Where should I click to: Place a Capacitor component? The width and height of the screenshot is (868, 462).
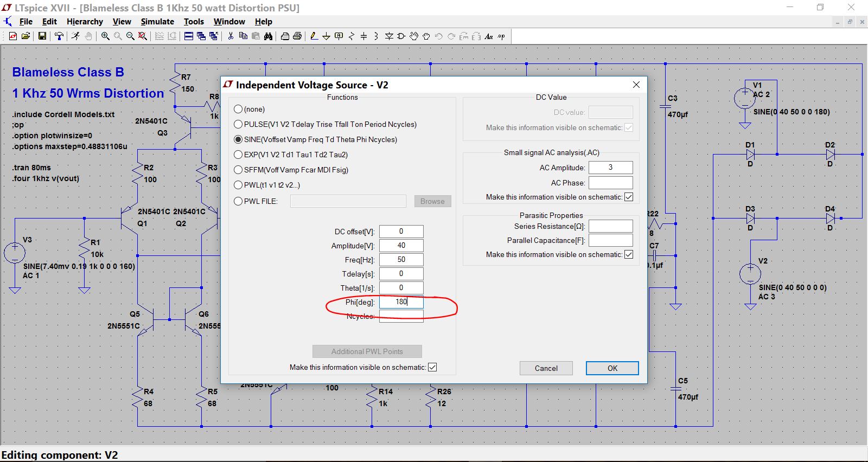tap(363, 36)
